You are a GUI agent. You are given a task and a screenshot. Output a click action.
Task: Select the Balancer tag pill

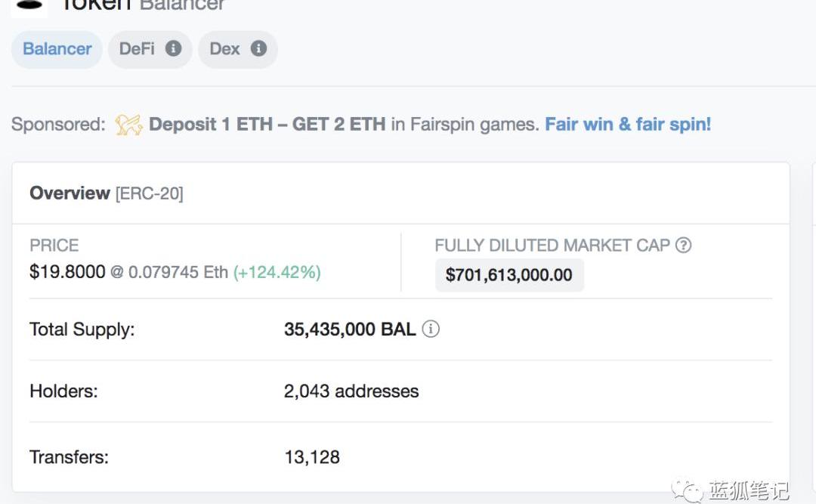point(57,49)
